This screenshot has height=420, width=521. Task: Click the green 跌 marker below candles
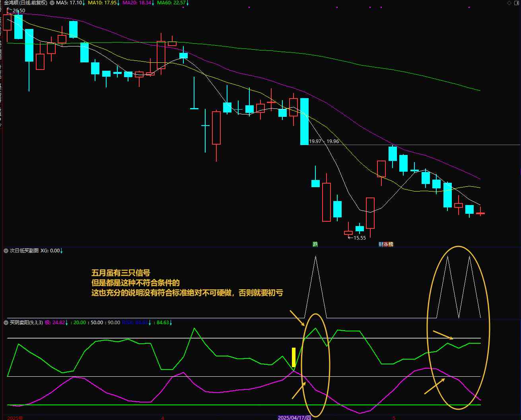pos(315,244)
